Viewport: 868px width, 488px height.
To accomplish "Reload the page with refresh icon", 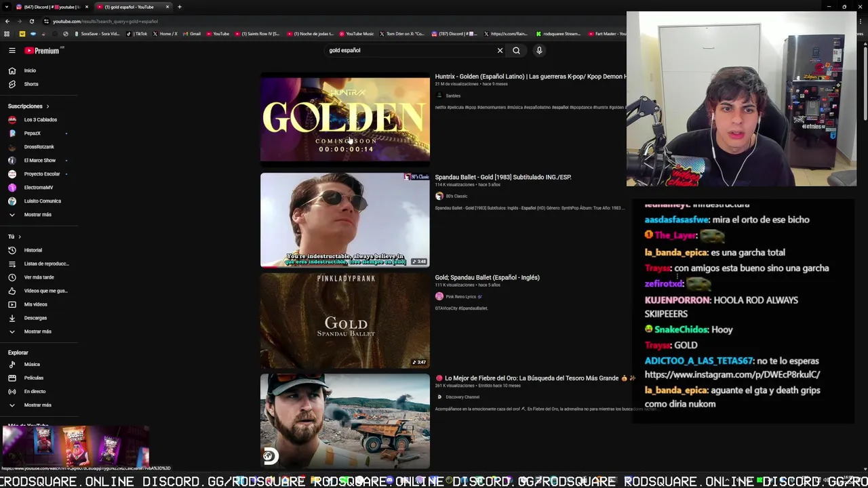I will point(31,22).
